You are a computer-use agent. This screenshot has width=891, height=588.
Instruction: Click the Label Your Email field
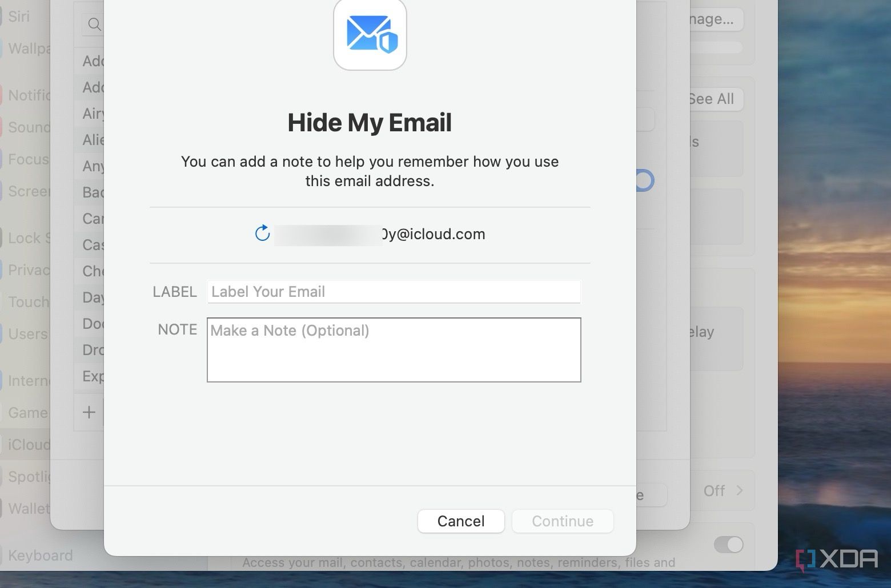[394, 292]
